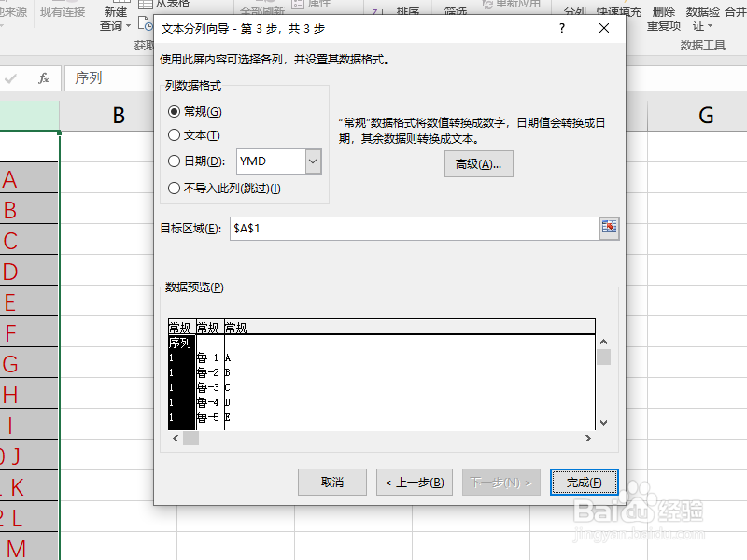Viewport: 747px width, 560px height.
Task: Click the 筛选 filter button in ribbon
Action: (455, 10)
